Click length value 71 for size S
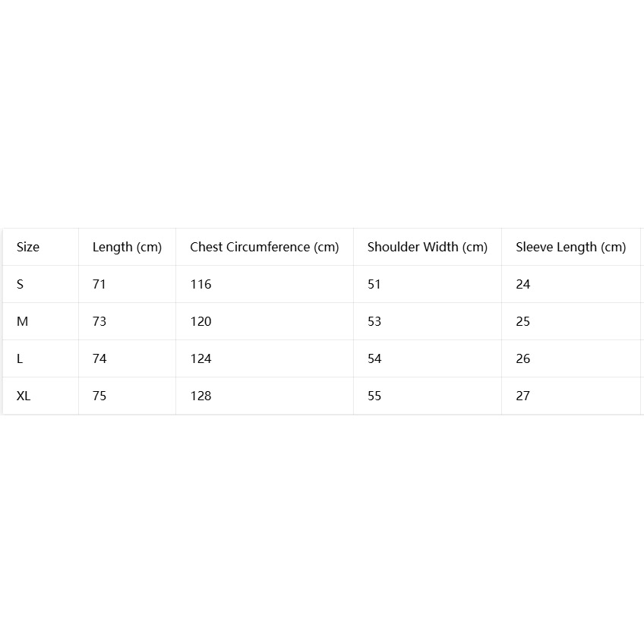 click(99, 284)
